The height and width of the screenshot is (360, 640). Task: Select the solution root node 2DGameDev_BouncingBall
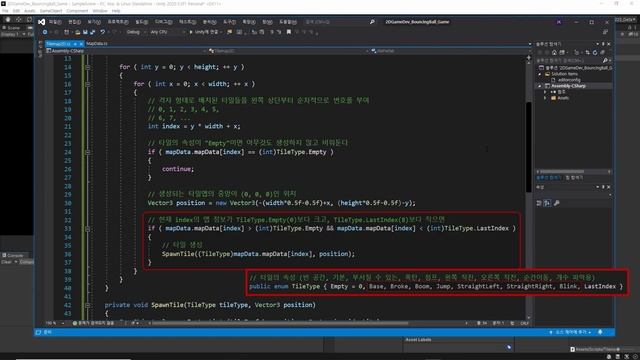[576, 68]
